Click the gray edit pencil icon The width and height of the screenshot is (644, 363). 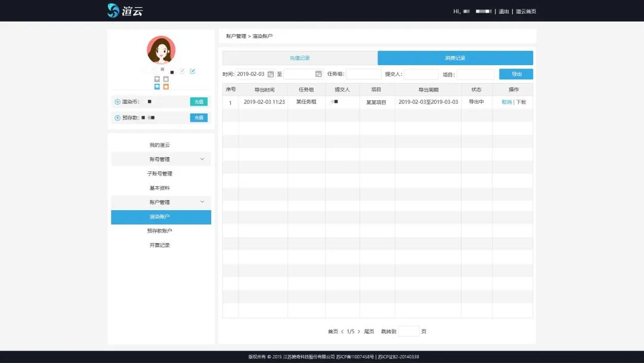point(182,72)
